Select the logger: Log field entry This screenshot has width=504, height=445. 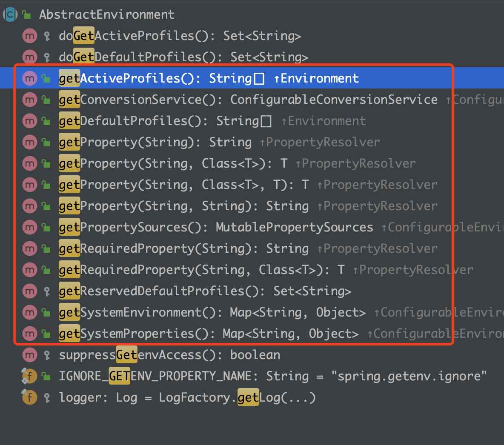point(187,397)
